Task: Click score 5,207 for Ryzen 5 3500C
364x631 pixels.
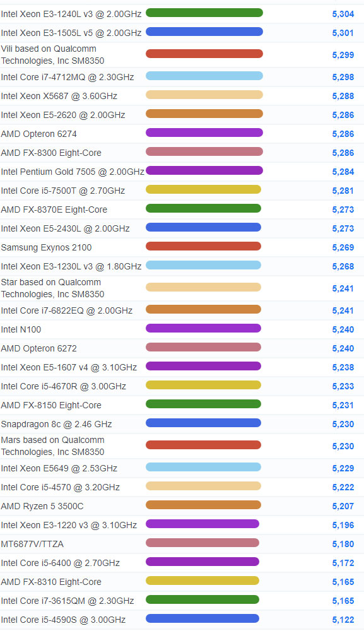Action: click(x=343, y=506)
